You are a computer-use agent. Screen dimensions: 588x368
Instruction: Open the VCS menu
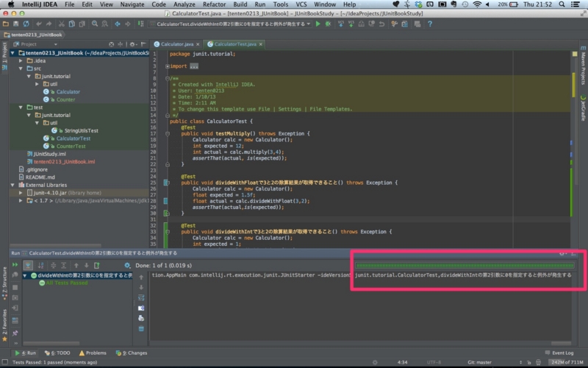[301, 4]
